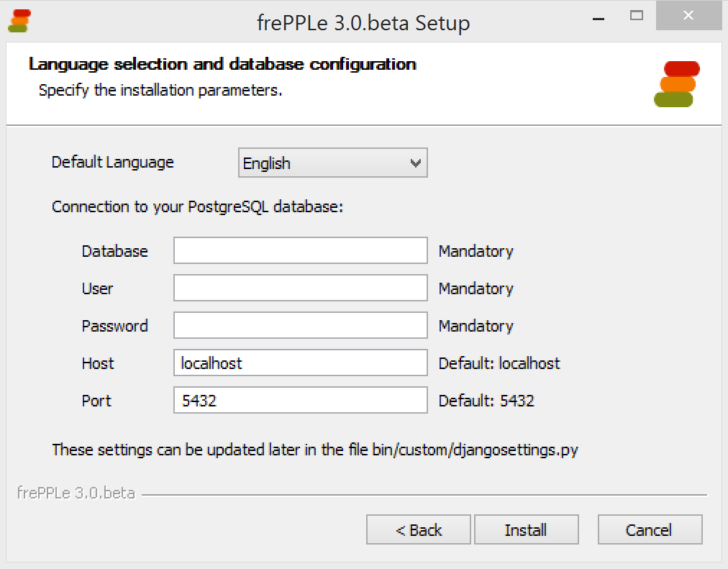Click the frePPLe logo in header panel
The image size is (728, 569).
[677, 83]
